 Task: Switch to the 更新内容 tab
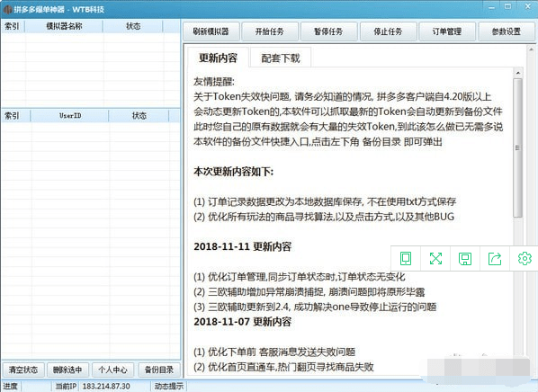tap(218, 58)
